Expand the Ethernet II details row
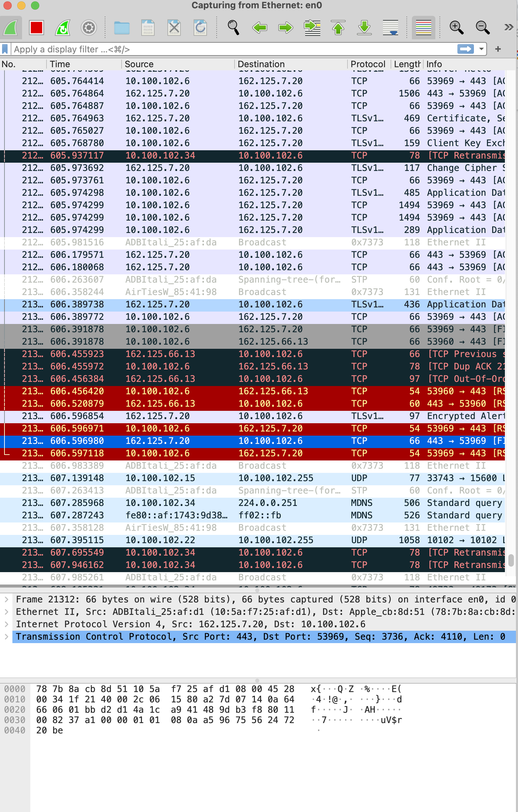This screenshot has width=518, height=812. [x=6, y=612]
